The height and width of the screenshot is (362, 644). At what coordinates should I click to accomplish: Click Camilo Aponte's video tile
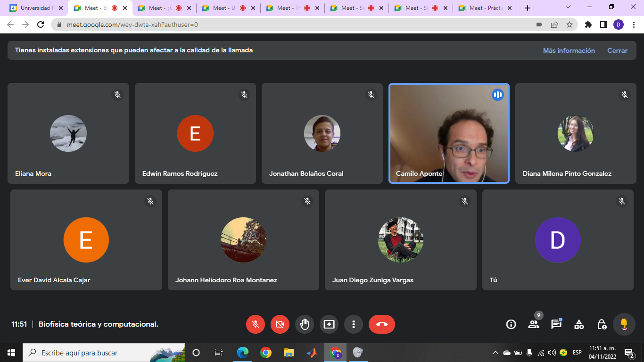(x=449, y=133)
